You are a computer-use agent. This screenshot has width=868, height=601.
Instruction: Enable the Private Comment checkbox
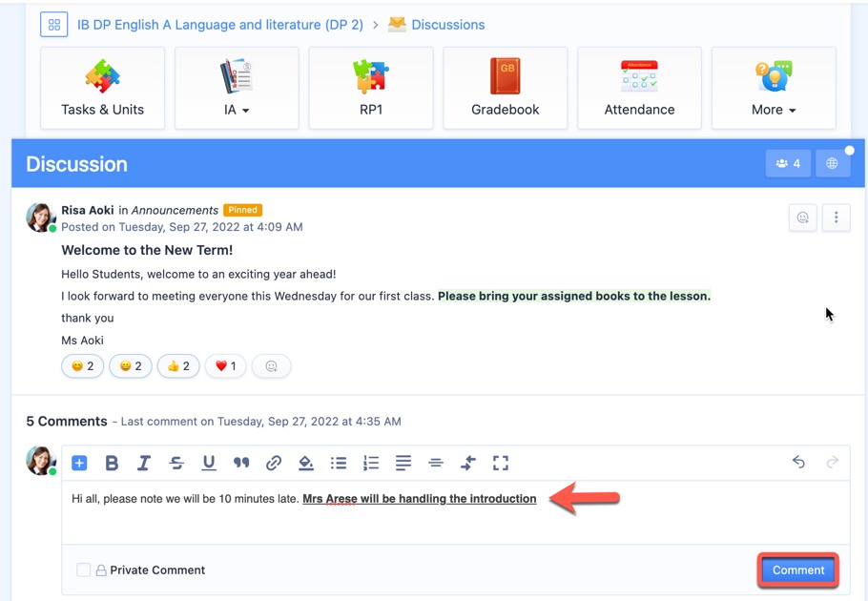tap(83, 570)
